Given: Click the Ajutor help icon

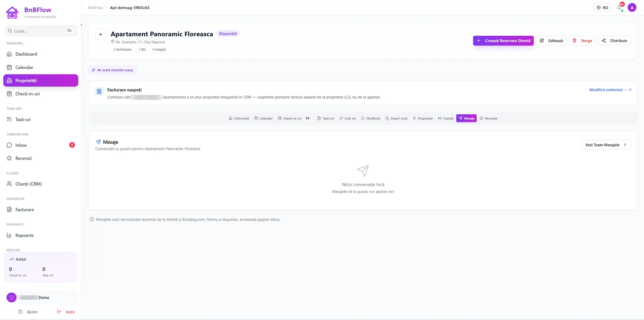Looking at the screenshot, I should tap(20, 312).
